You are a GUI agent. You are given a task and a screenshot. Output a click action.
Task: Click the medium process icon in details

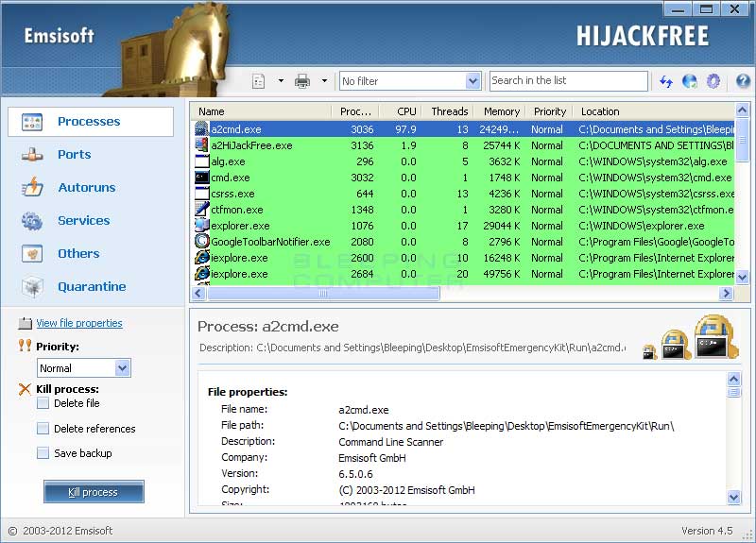[677, 345]
